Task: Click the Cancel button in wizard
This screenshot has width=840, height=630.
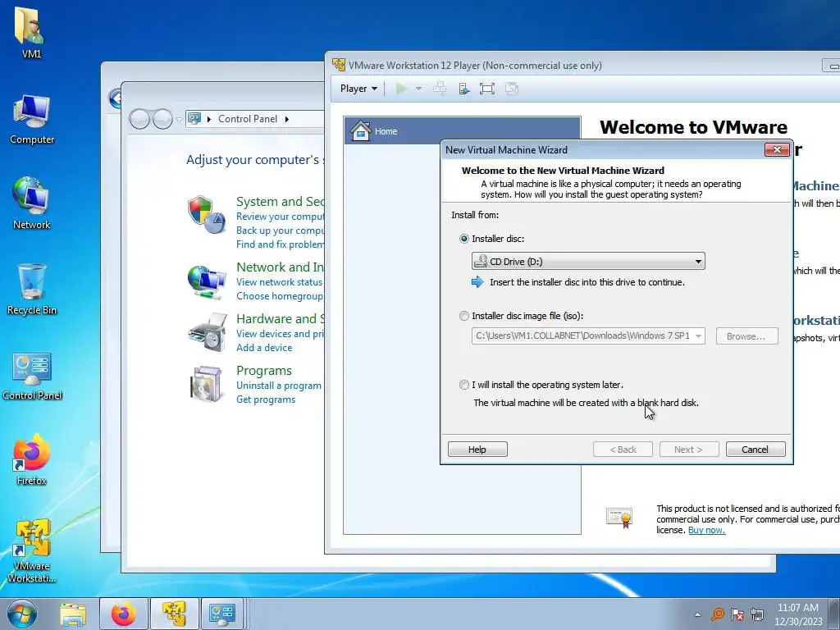Action: pos(756,450)
